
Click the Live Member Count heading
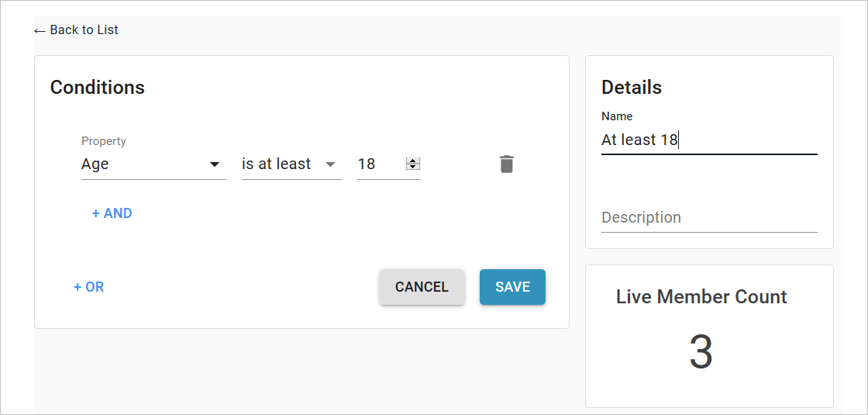click(701, 297)
